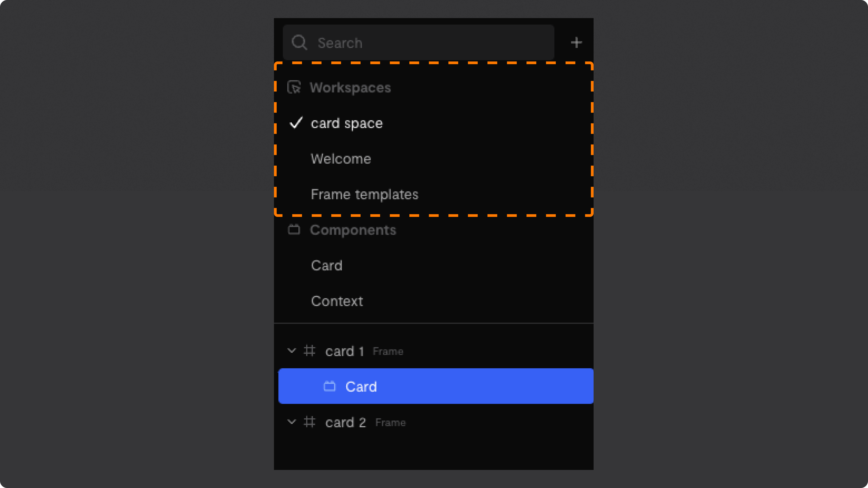Select the card space workspace
The height and width of the screenshot is (488, 868).
point(347,123)
